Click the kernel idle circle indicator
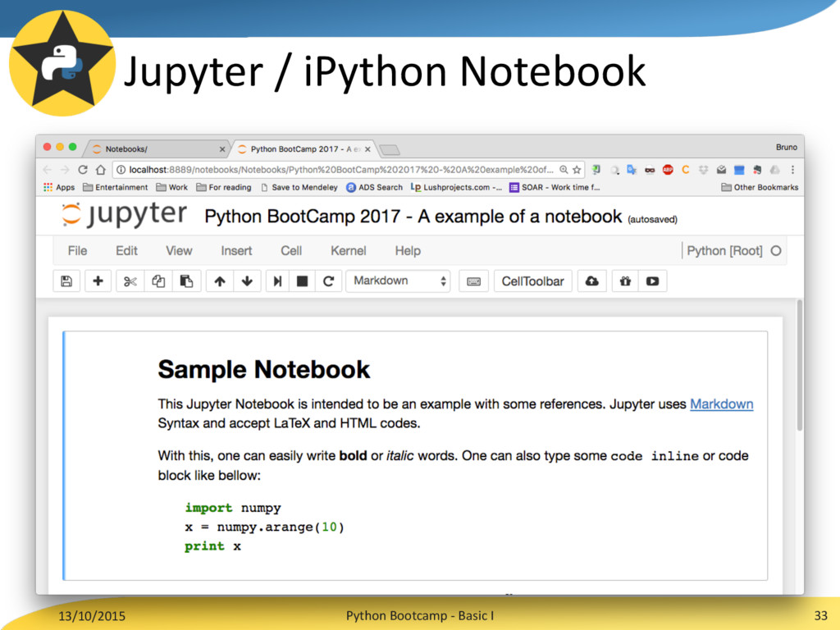This screenshot has height=630, width=840. coord(776,251)
